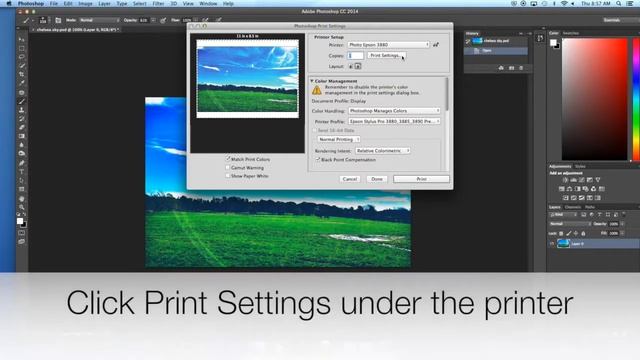Click the Print Settings button
The height and width of the screenshot is (360, 640).
tap(387, 55)
